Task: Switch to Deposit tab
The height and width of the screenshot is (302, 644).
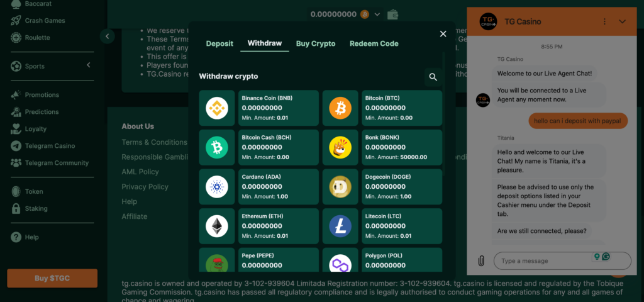Action: click(219, 43)
